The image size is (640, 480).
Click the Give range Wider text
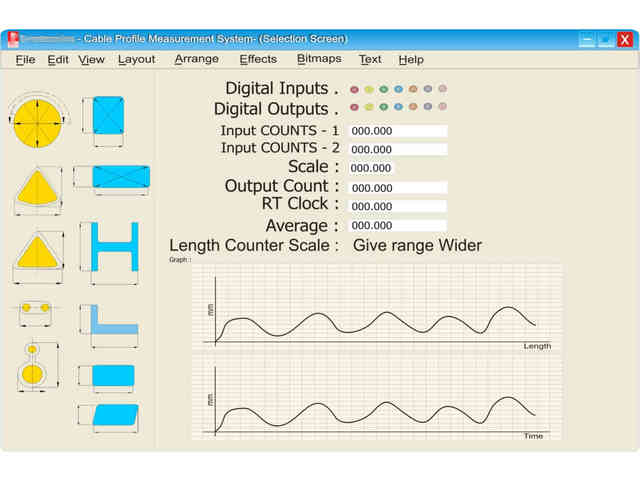pos(418,245)
